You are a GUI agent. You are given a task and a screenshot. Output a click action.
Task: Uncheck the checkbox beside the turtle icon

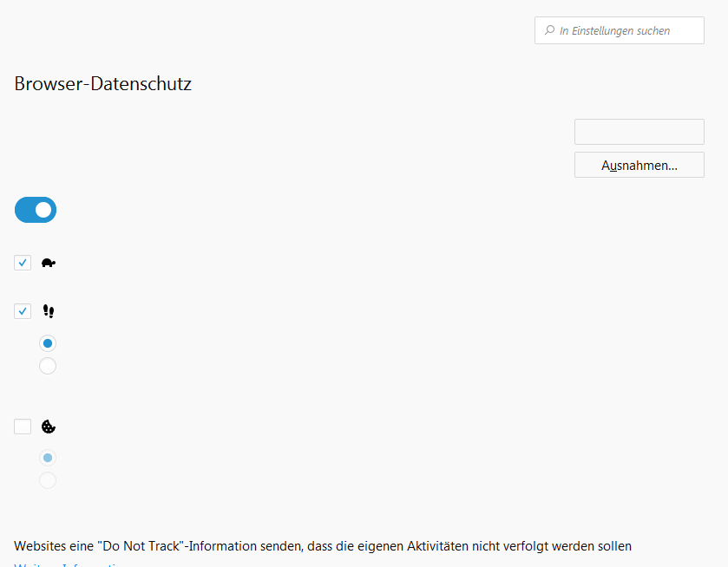click(23, 263)
